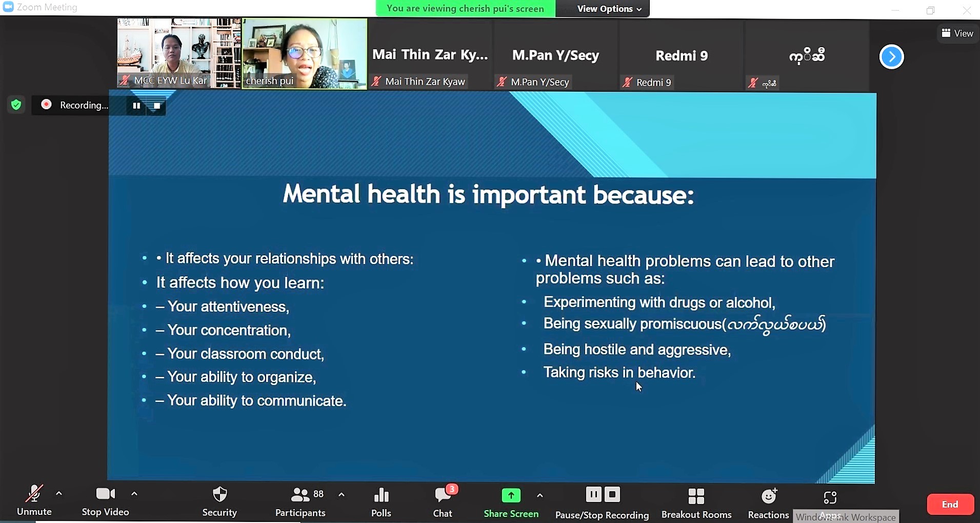Open the View Options dropdown

tap(609, 9)
